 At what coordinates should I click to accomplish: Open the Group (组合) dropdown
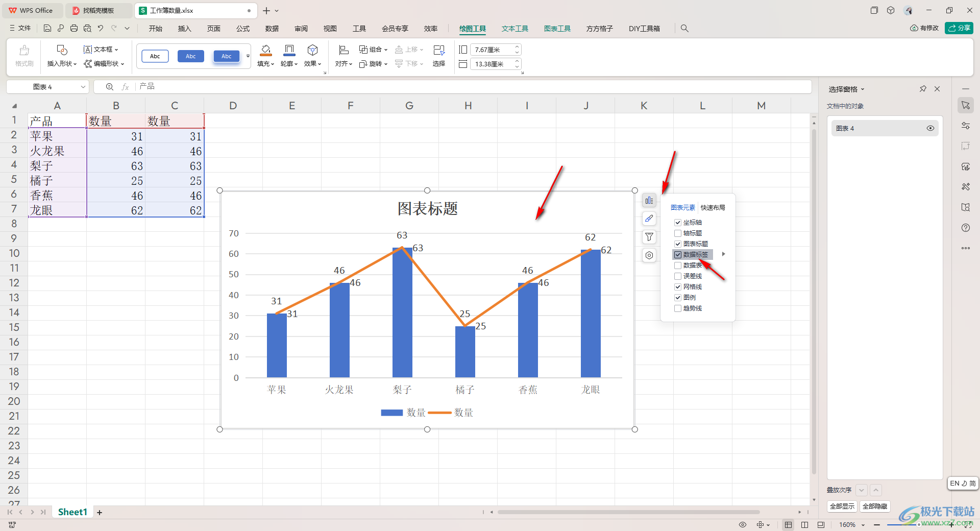(x=373, y=50)
